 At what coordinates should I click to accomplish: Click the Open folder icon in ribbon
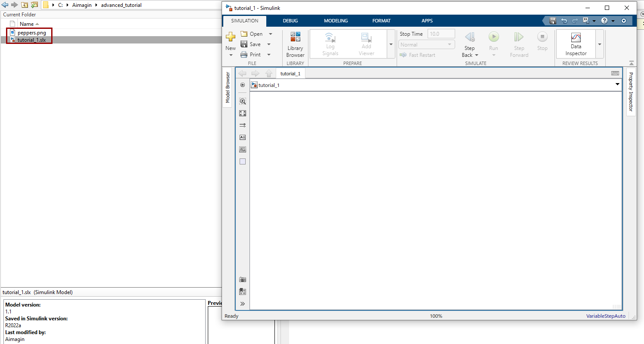click(244, 34)
